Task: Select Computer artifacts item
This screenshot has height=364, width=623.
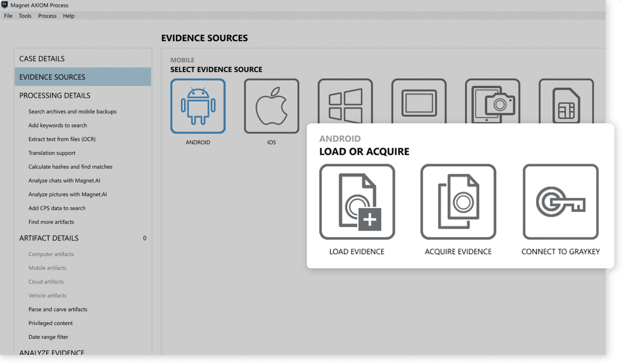Action: point(51,254)
